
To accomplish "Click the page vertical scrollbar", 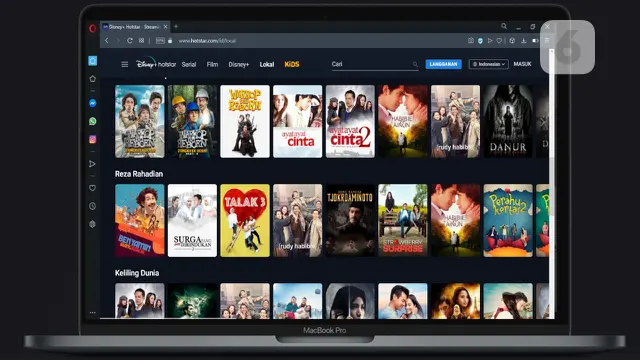I will (x=552, y=184).
